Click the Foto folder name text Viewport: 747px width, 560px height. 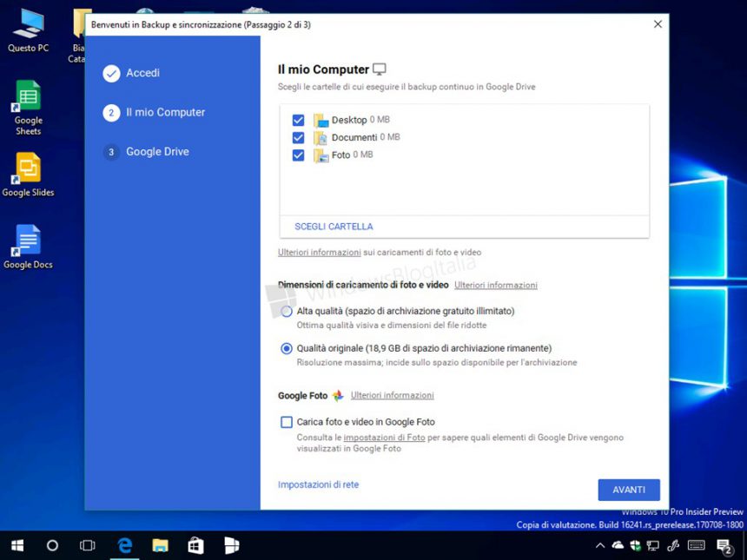point(340,155)
